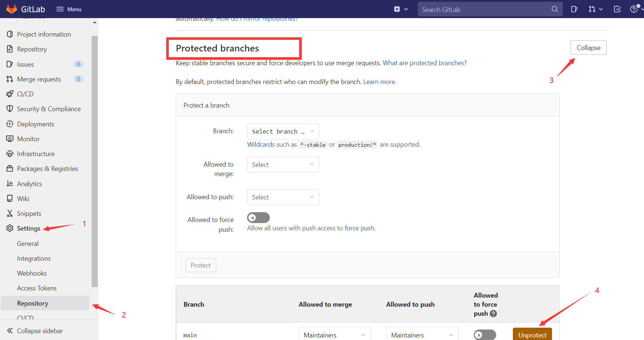Image resolution: width=644 pixels, height=340 pixels.
Task: Open Allowed to push Select dropdown
Action: 283,197
